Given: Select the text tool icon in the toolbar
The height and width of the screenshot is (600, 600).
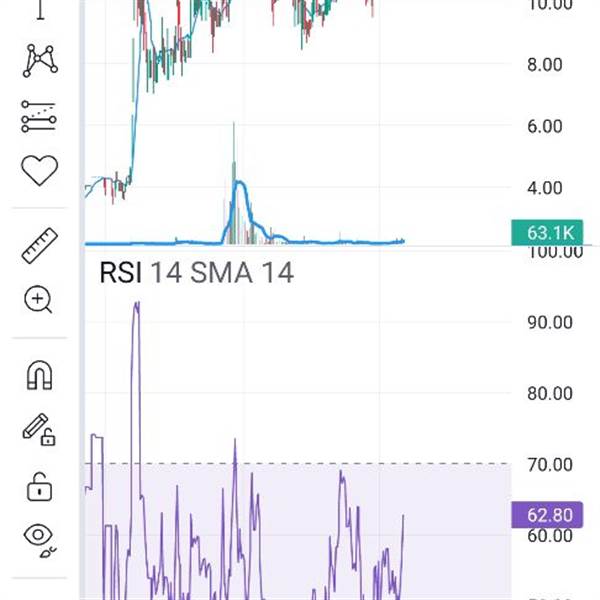Looking at the screenshot, I should coord(41,10).
